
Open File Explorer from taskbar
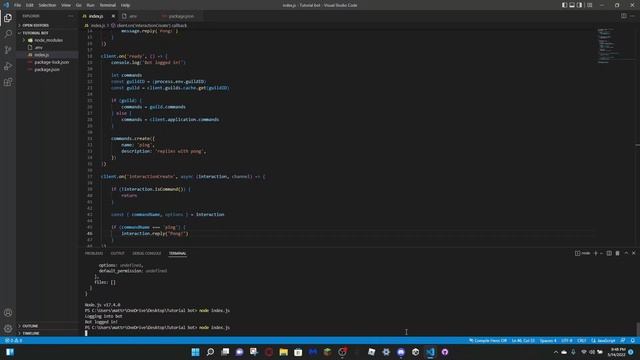(x=283, y=352)
